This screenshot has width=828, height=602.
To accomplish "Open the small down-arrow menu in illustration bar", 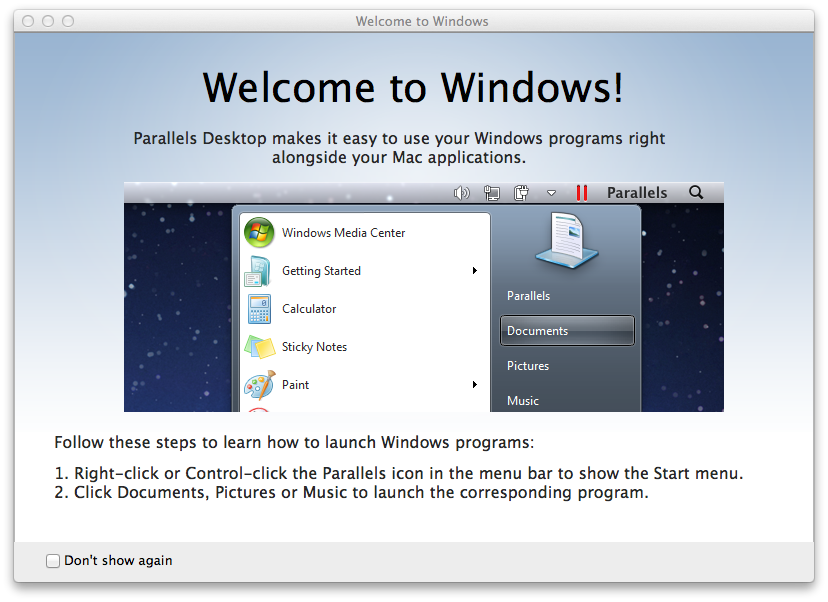I will click(551, 193).
